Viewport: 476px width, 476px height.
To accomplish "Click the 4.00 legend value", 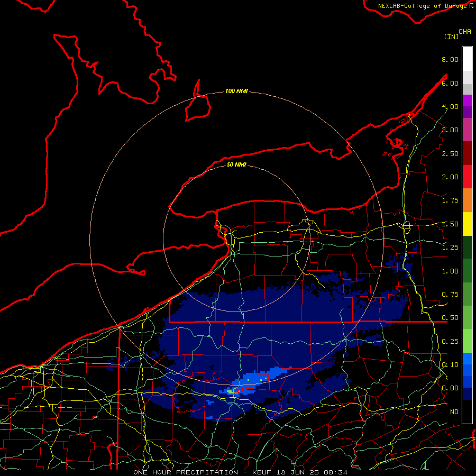I will [x=450, y=106].
